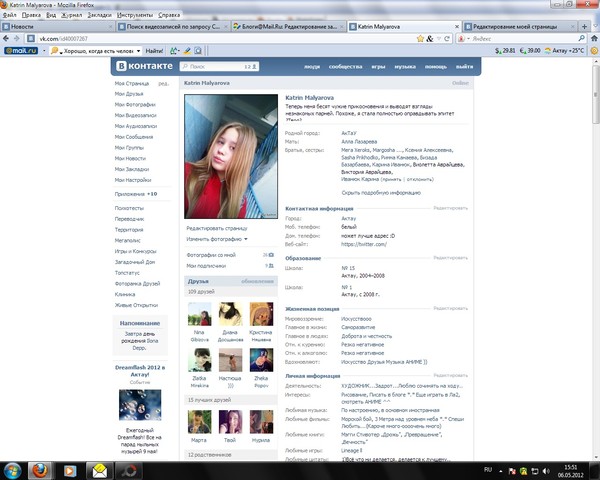The height and width of the screenshot is (480, 600).
Task: Launch media player from taskbar
Action: pos(70,470)
